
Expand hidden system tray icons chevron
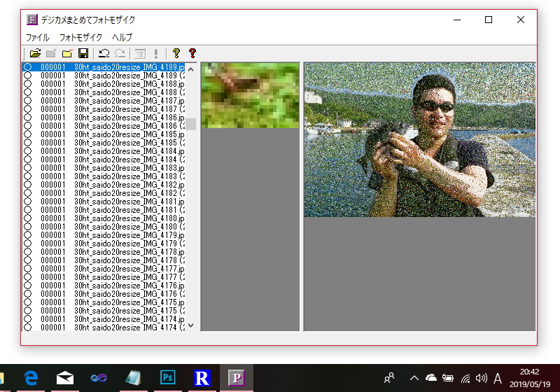click(414, 378)
